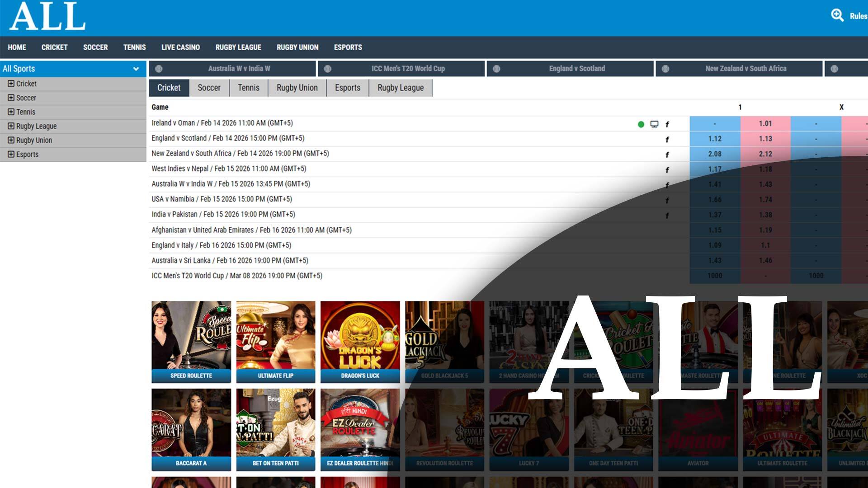Switch to the Soccer tab
868x488 pixels.
[209, 88]
